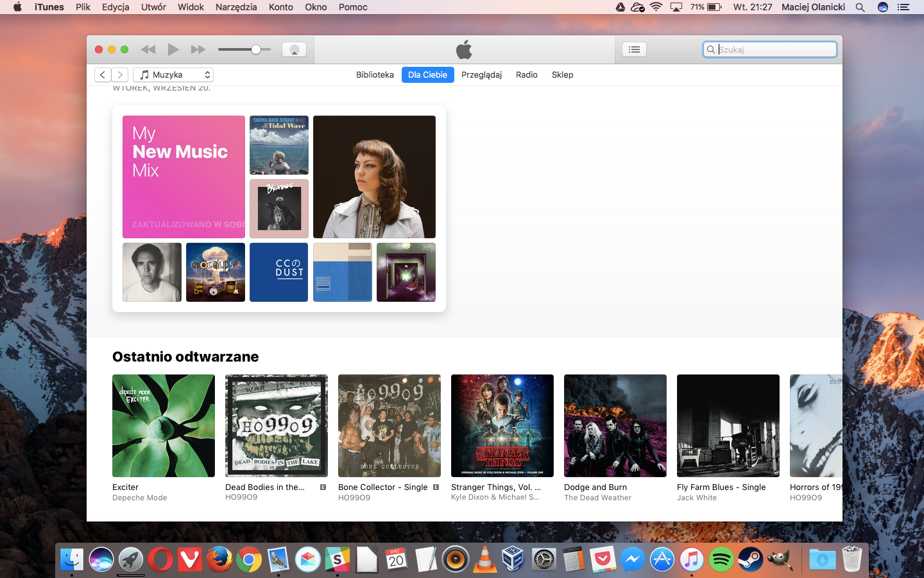Click the Fly Farm Blues - Single title
This screenshot has height=578, width=924.
(x=721, y=487)
